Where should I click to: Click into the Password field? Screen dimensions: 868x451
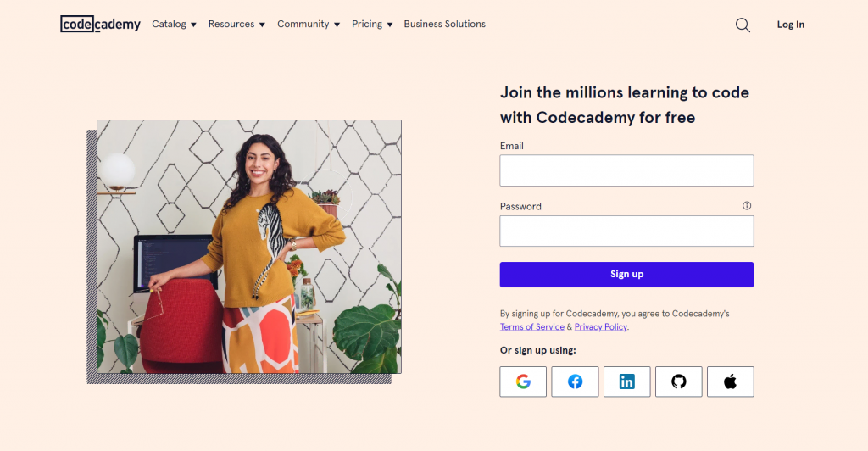(626, 231)
